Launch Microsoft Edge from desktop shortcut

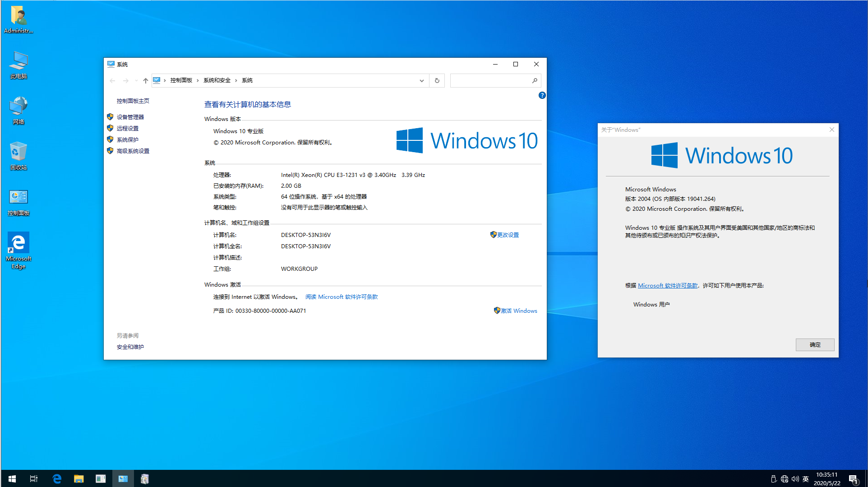(x=18, y=251)
